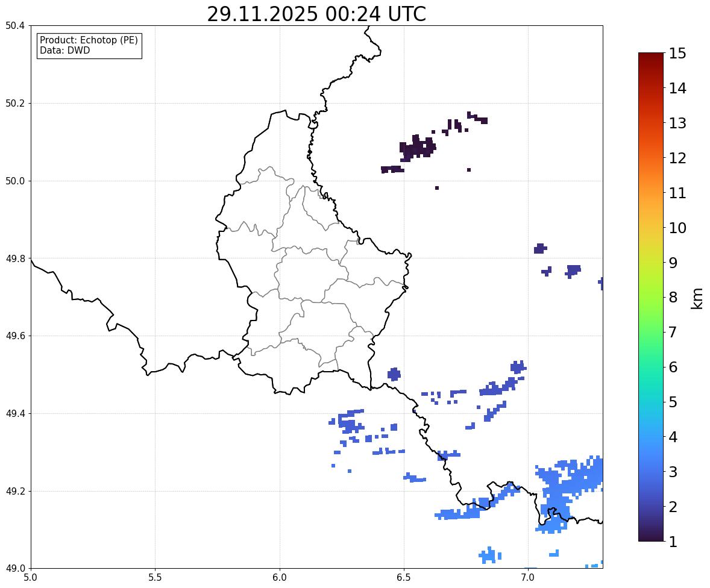Click colorbar tick label "2"

pos(673,507)
